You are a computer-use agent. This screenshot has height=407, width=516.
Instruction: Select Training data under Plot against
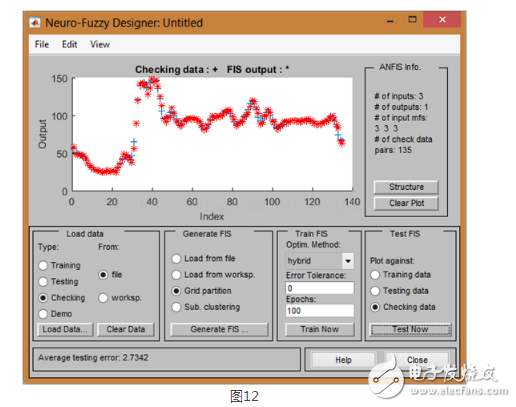[x=375, y=275]
